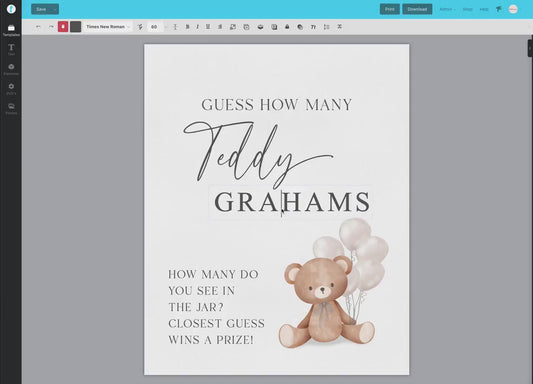Click the icon left of the font size field
The width and height of the screenshot is (533, 384).
[x=140, y=27]
